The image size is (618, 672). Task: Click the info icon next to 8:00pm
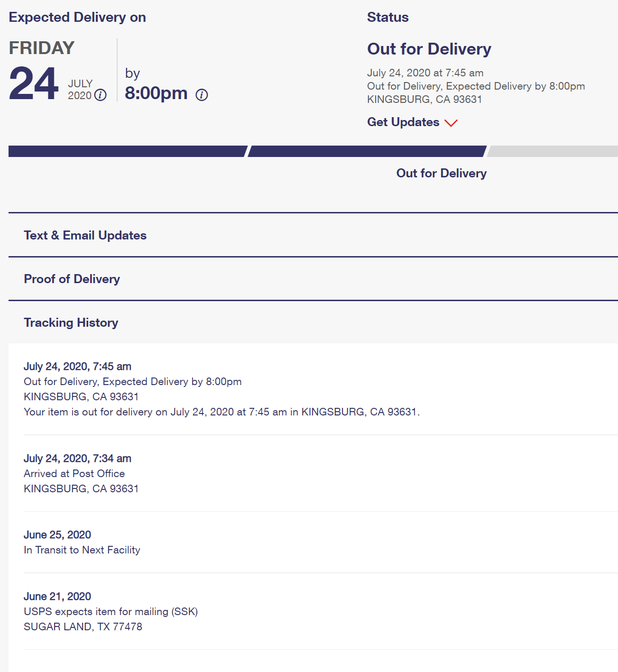click(202, 95)
